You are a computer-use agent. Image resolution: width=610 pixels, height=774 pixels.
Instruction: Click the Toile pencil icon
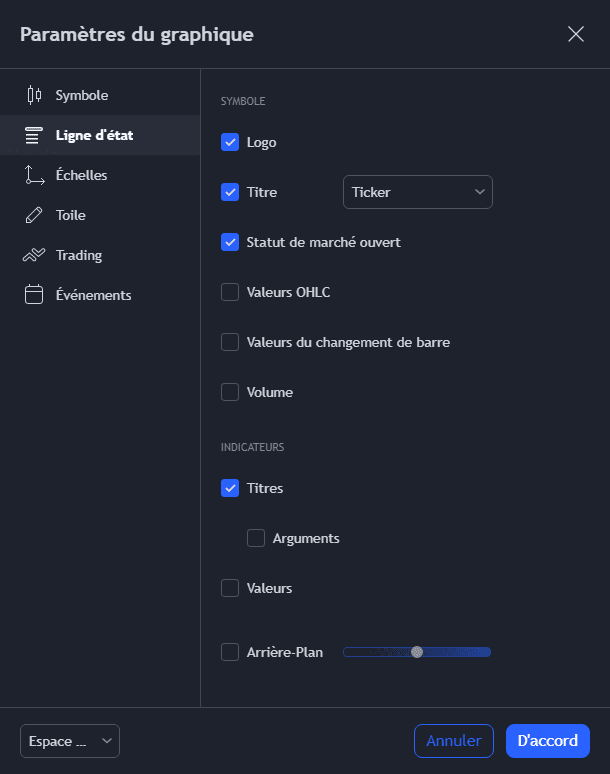(x=34, y=215)
